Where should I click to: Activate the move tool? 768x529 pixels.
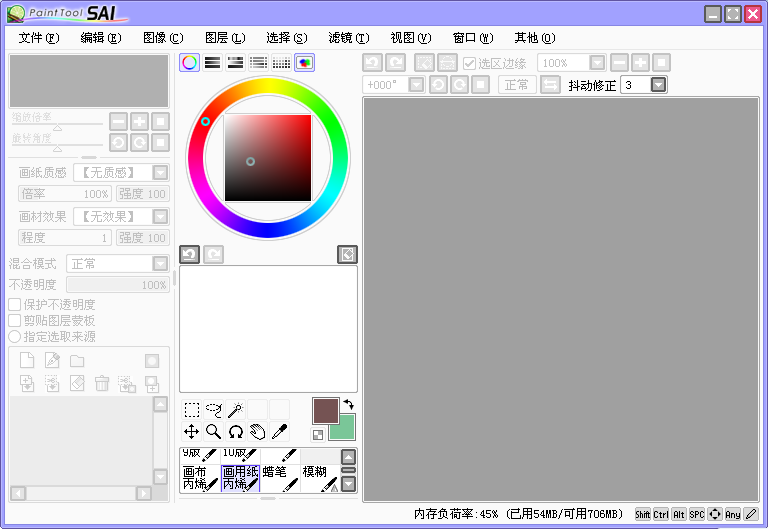[x=191, y=432]
